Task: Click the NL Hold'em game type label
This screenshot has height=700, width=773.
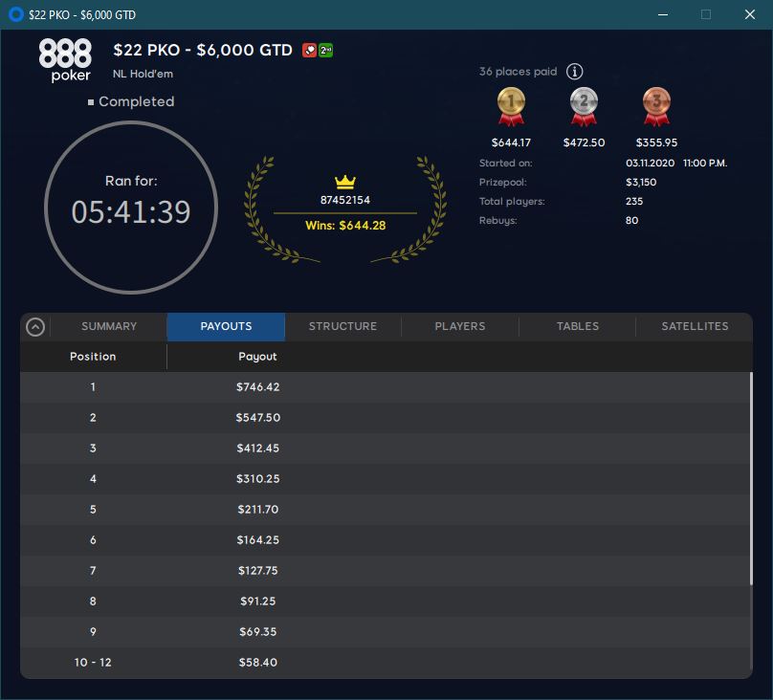Action: (x=143, y=74)
